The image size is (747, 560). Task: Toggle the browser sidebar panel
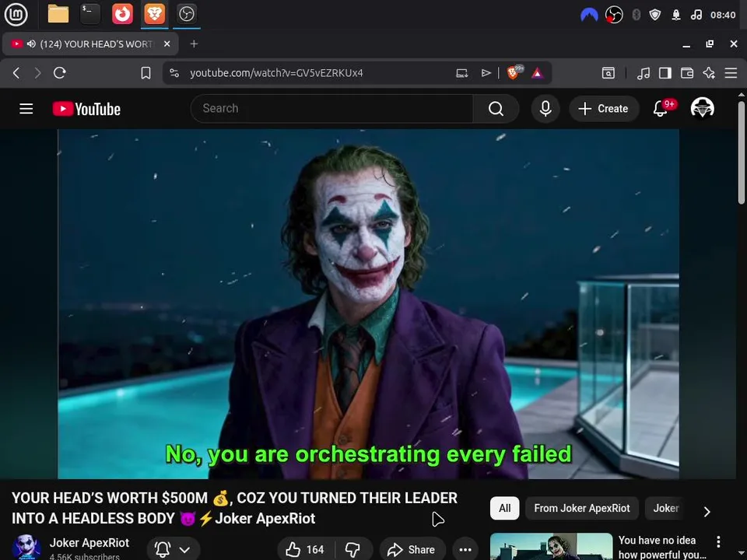[x=665, y=73]
